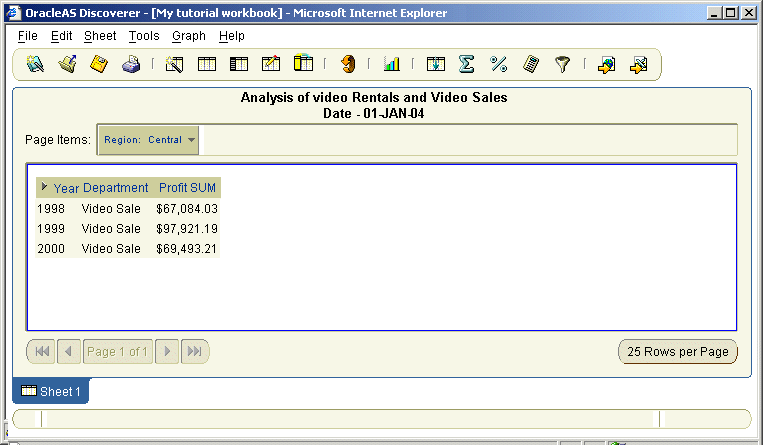This screenshot has height=445, width=763.
Task: Open the Tools menu
Action: click(x=144, y=36)
